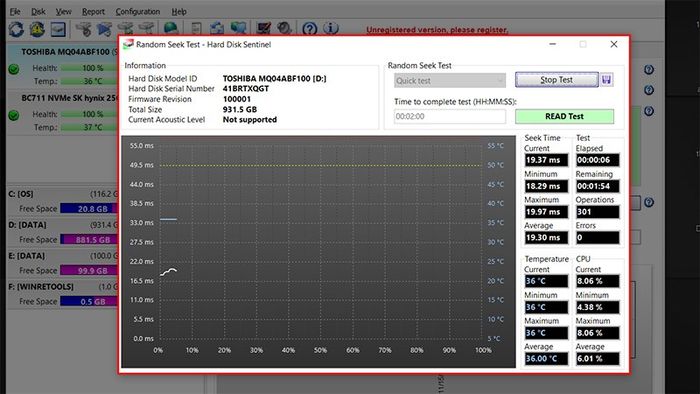Click the green READ Test button
Screen dimensions: 700x394
pyautogui.click(x=564, y=116)
